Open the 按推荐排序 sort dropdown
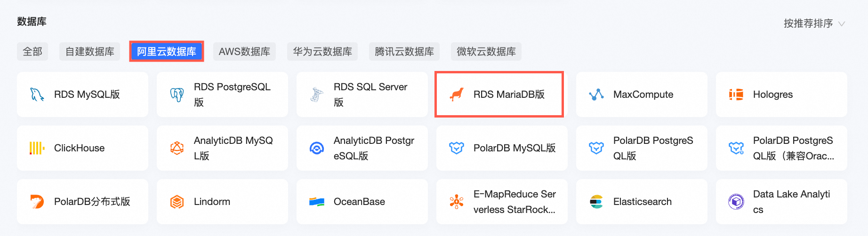 coord(814,24)
